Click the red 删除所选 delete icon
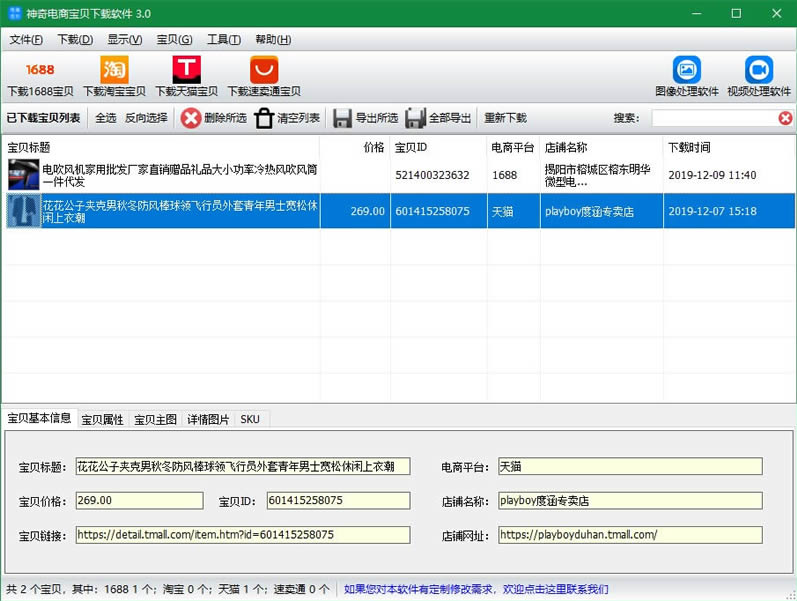This screenshot has width=797, height=601. (x=191, y=118)
